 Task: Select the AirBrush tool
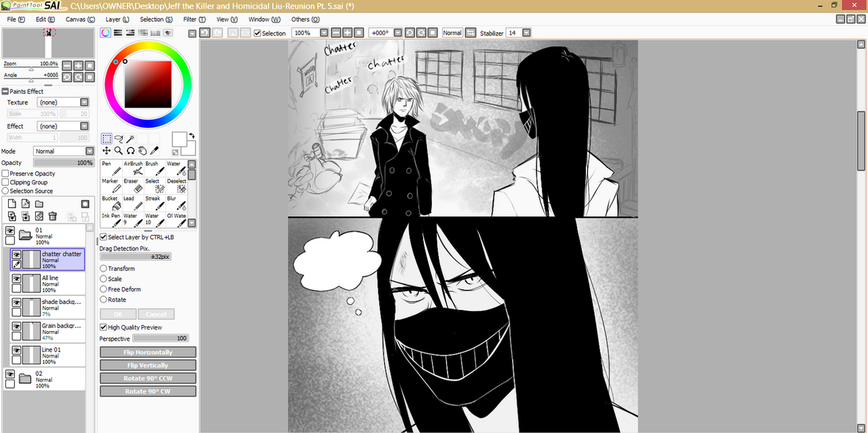coord(133,168)
